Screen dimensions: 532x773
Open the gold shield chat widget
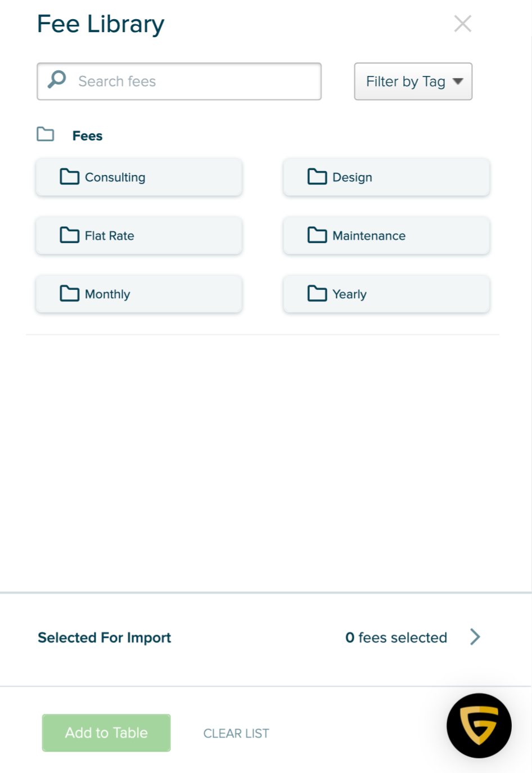click(x=479, y=726)
